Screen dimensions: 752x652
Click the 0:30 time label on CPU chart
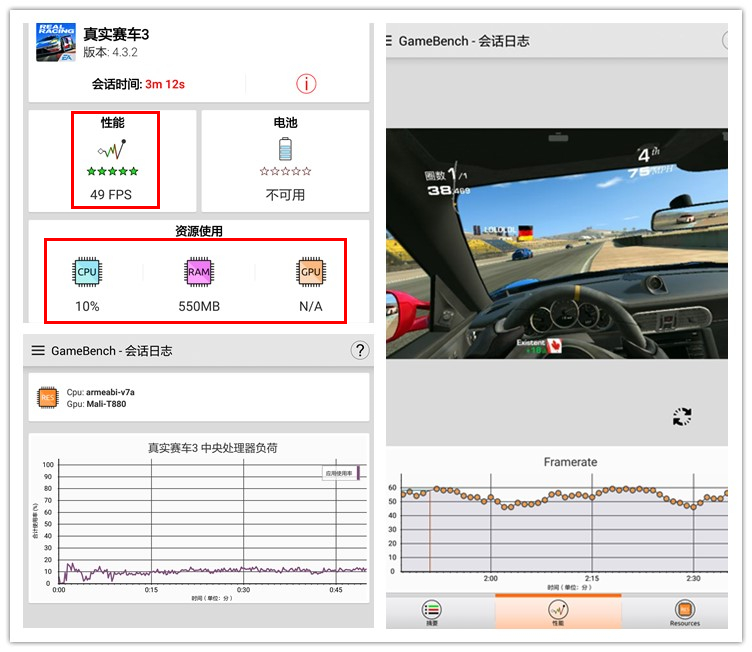pyautogui.click(x=243, y=590)
